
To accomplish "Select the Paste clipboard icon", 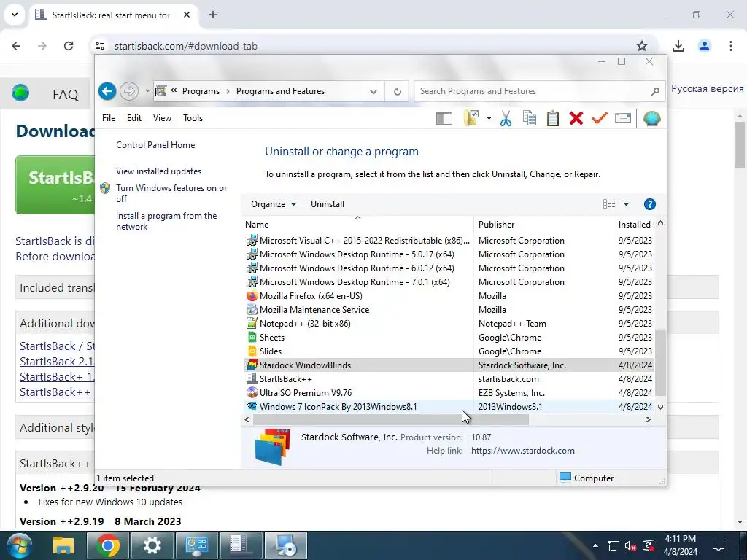I will click(553, 118).
